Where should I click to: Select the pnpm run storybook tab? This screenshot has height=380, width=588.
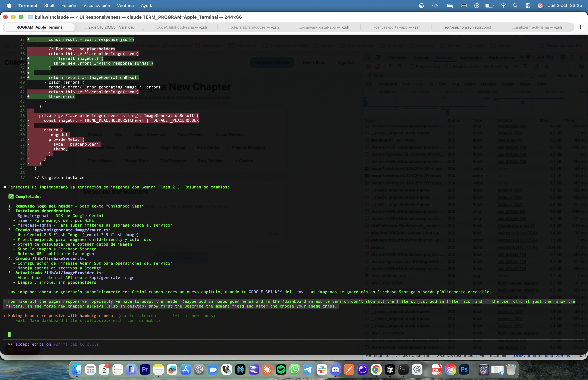(x=467, y=27)
